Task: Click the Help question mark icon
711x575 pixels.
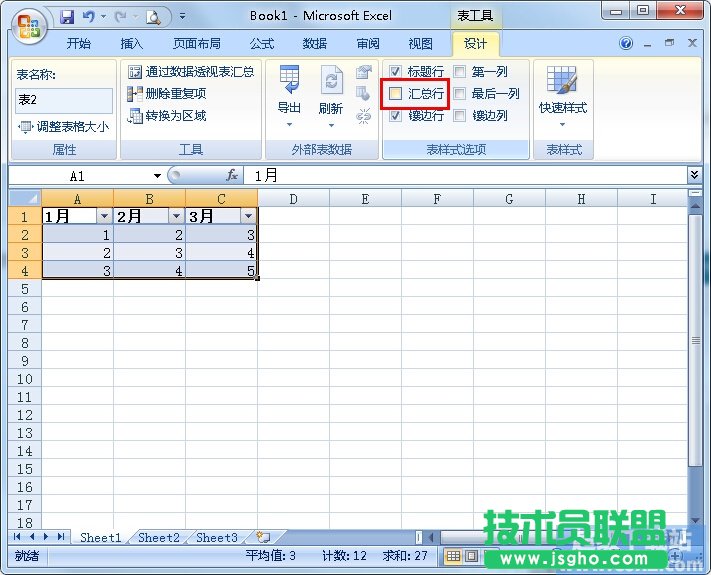Action: click(x=627, y=44)
